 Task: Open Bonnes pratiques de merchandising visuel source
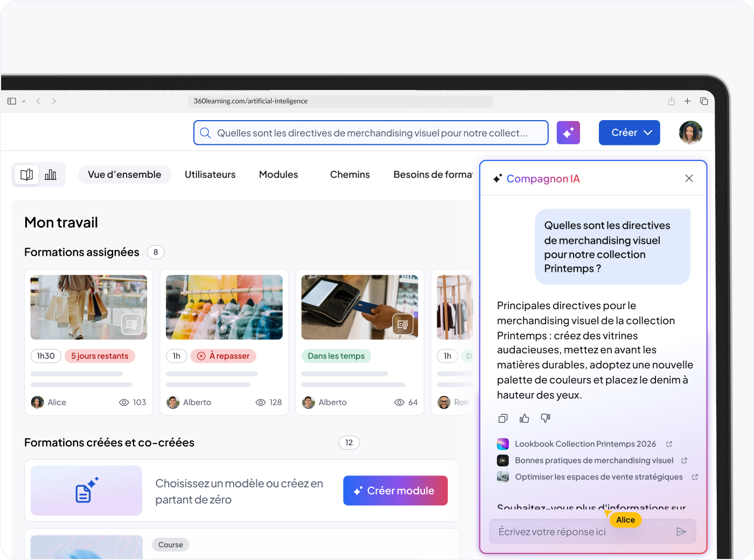coord(594,460)
